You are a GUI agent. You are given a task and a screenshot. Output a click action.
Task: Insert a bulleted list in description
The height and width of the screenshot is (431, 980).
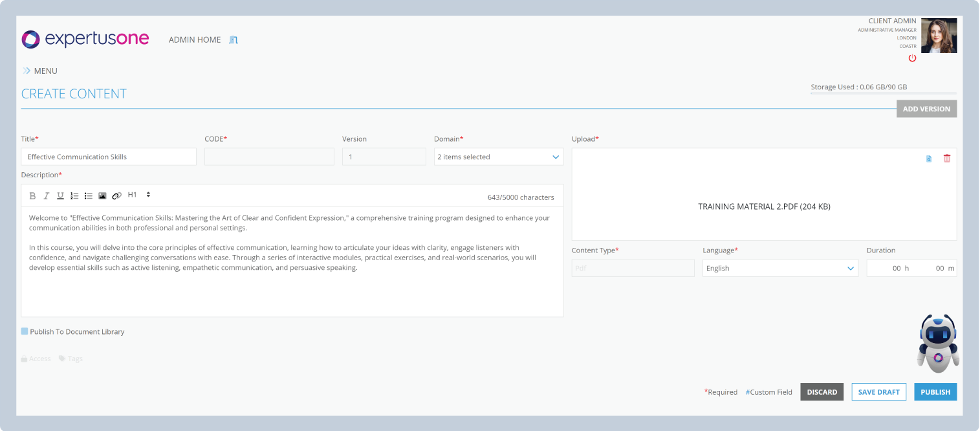[x=89, y=195]
